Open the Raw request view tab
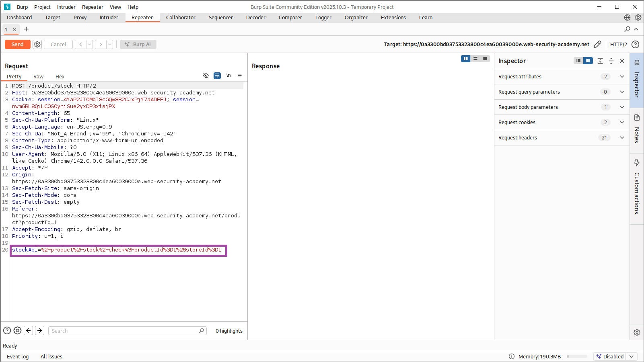 [38, 77]
